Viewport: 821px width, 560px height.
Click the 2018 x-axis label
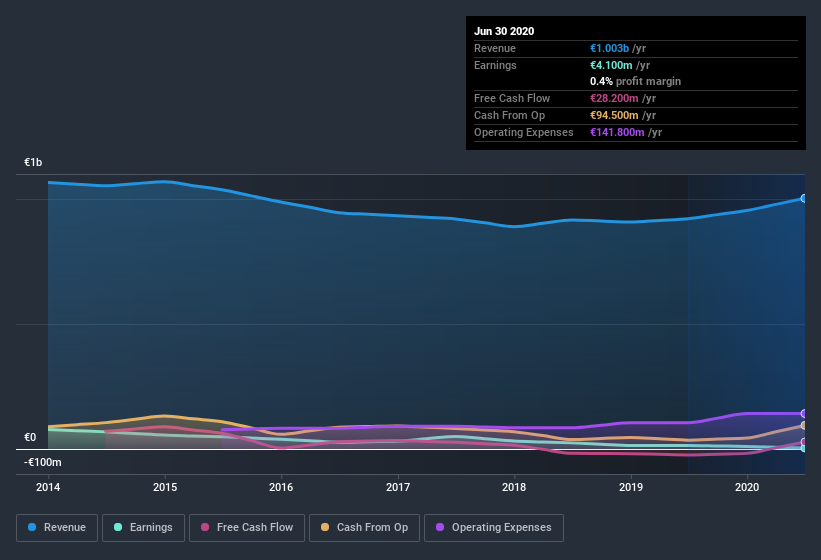(514, 487)
